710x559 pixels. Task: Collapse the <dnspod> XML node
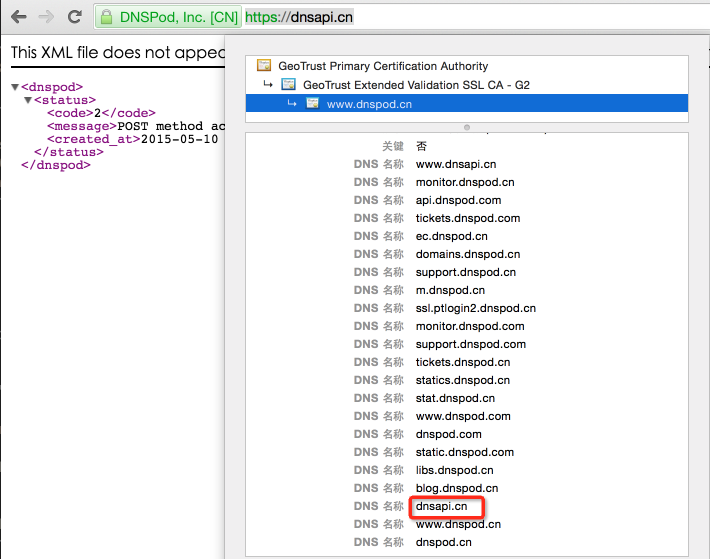pos(15,87)
